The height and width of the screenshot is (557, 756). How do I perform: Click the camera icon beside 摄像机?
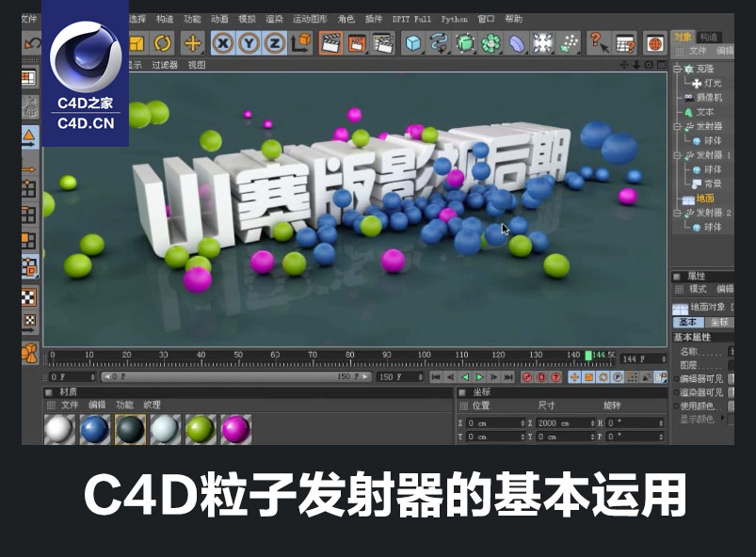tap(688, 96)
